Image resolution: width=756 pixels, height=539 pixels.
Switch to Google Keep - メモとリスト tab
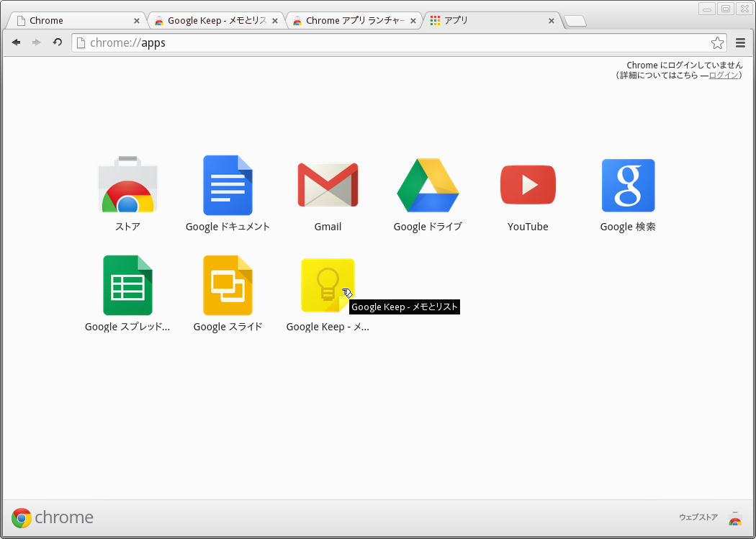tap(217, 21)
